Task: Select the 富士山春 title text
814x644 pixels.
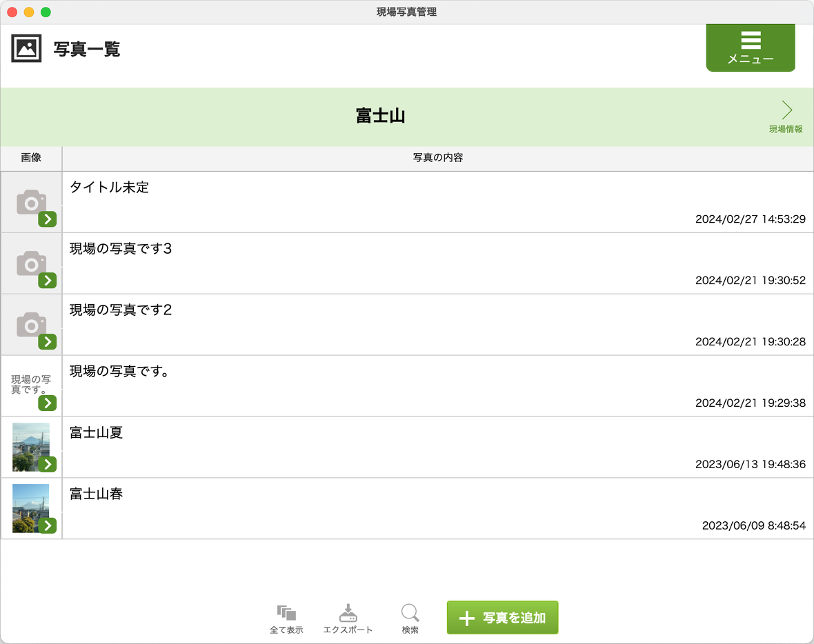Action: pyautogui.click(x=96, y=494)
